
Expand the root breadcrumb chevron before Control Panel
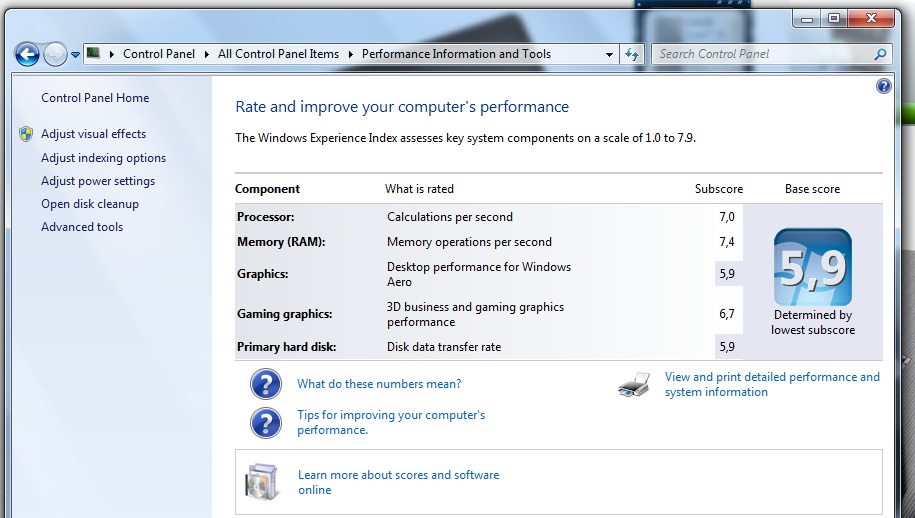point(111,54)
